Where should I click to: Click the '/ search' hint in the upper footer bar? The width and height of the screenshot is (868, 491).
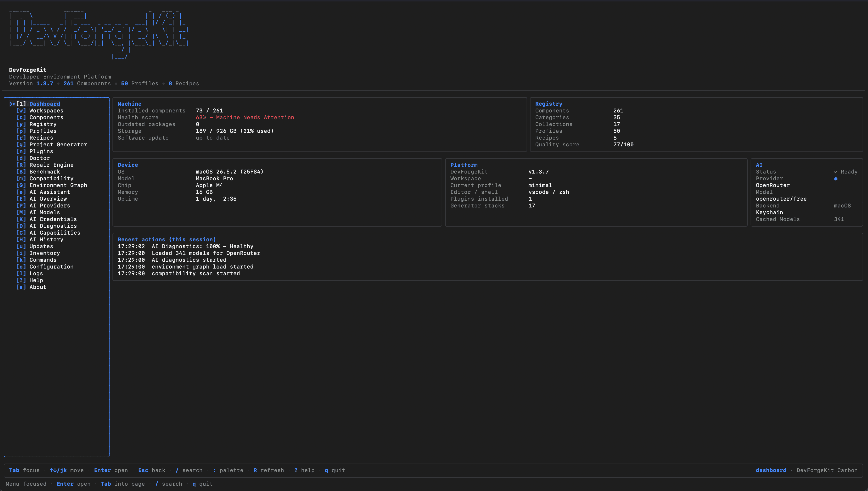[189, 470]
